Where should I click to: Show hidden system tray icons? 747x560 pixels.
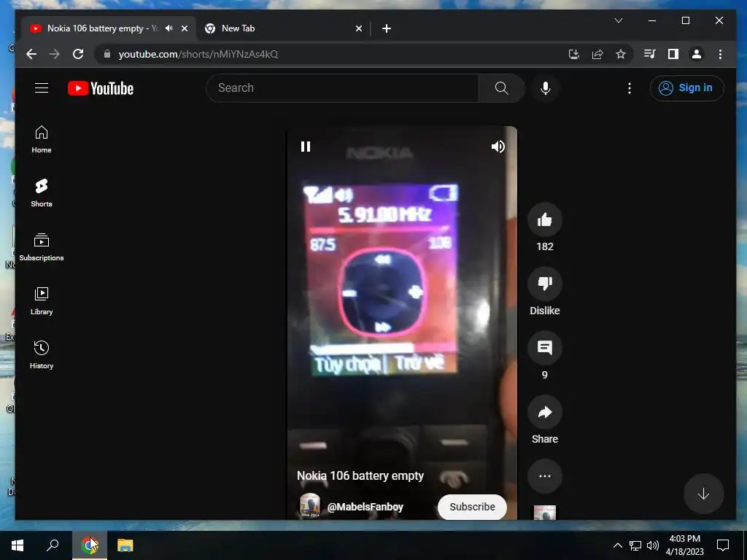[x=617, y=545]
